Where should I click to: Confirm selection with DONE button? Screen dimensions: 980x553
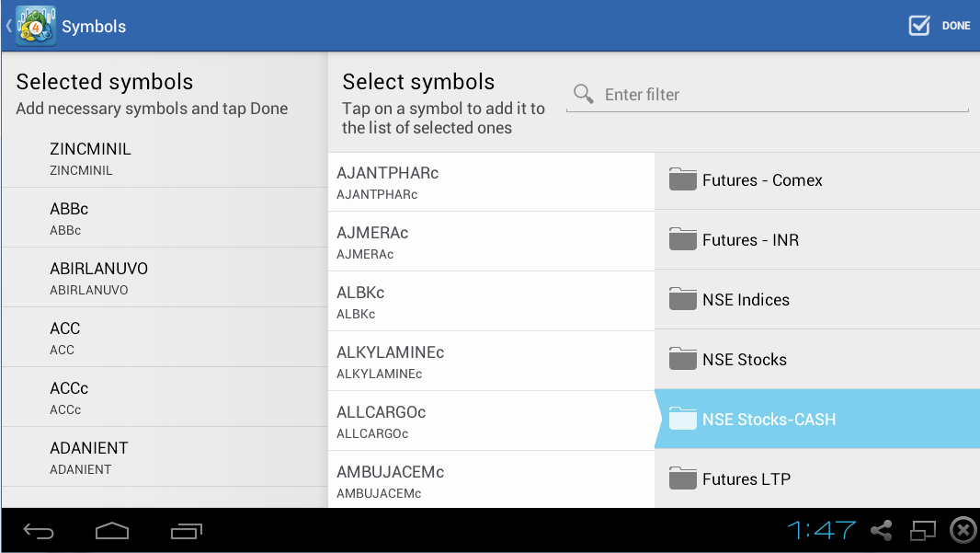[x=956, y=26]
